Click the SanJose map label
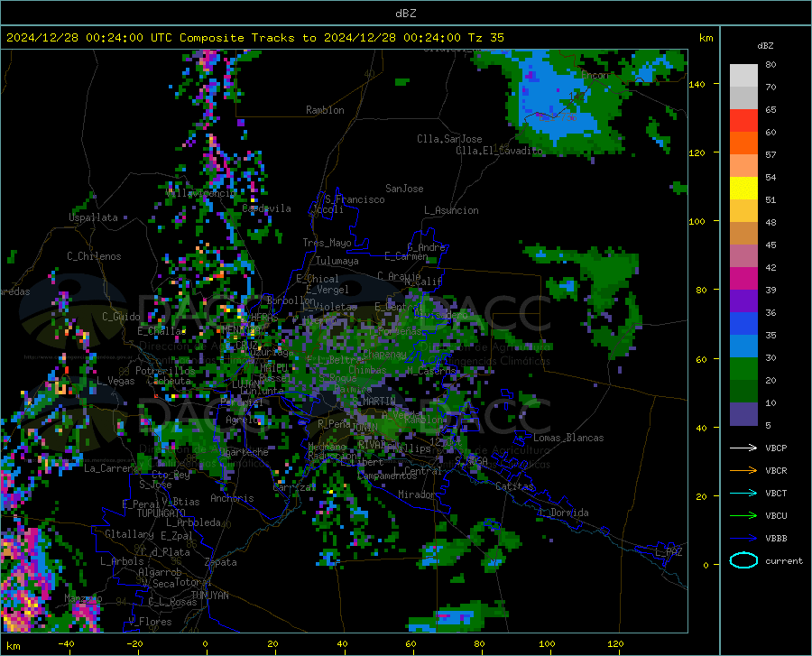The image size is (812, 656). coord(404,189)
